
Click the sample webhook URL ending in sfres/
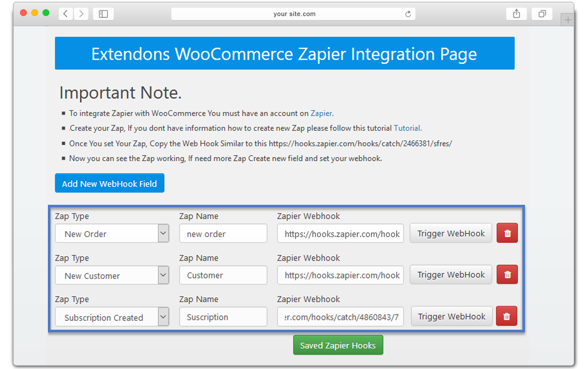pyautogui.click(x=361, y=143)
